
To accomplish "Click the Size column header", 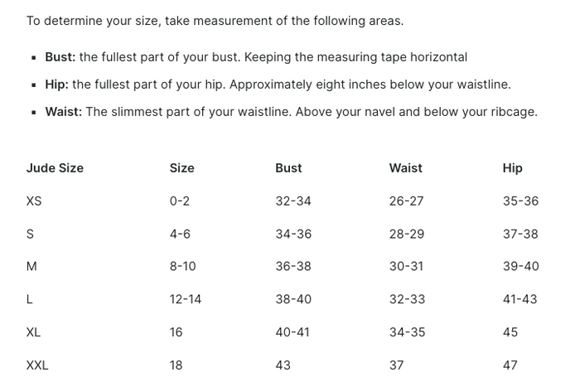I will click(x=182, y=168).
